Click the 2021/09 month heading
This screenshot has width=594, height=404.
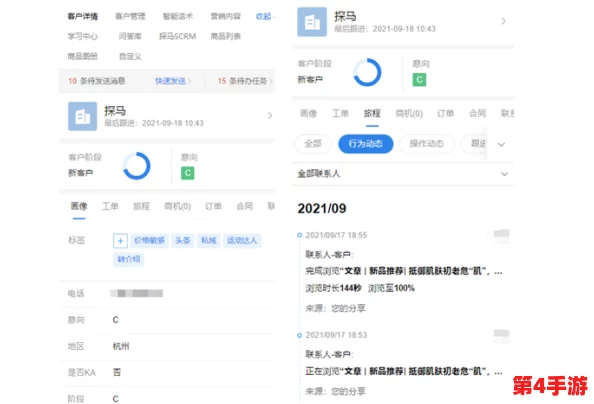pyautogui.click(x=322, y=208)
